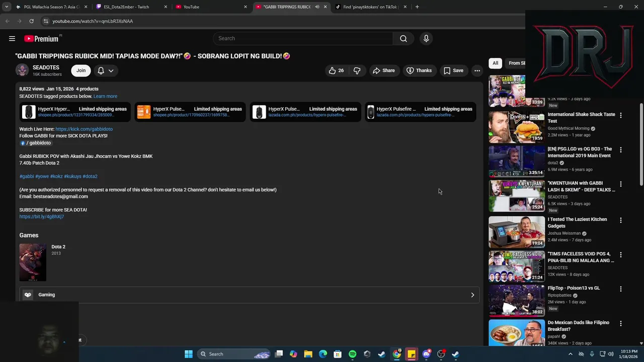644x362 pixels.
Task: Share the video
Action: coord(384,71)
